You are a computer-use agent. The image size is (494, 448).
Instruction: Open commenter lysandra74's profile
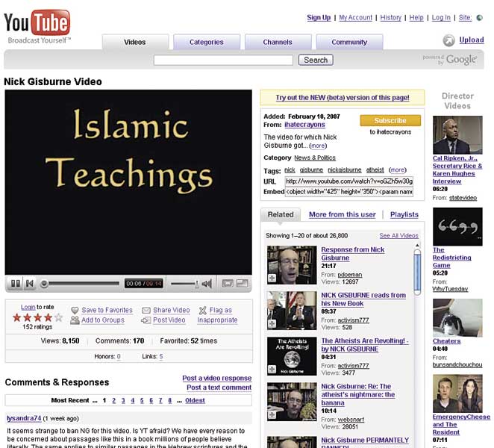click(24, 418)
